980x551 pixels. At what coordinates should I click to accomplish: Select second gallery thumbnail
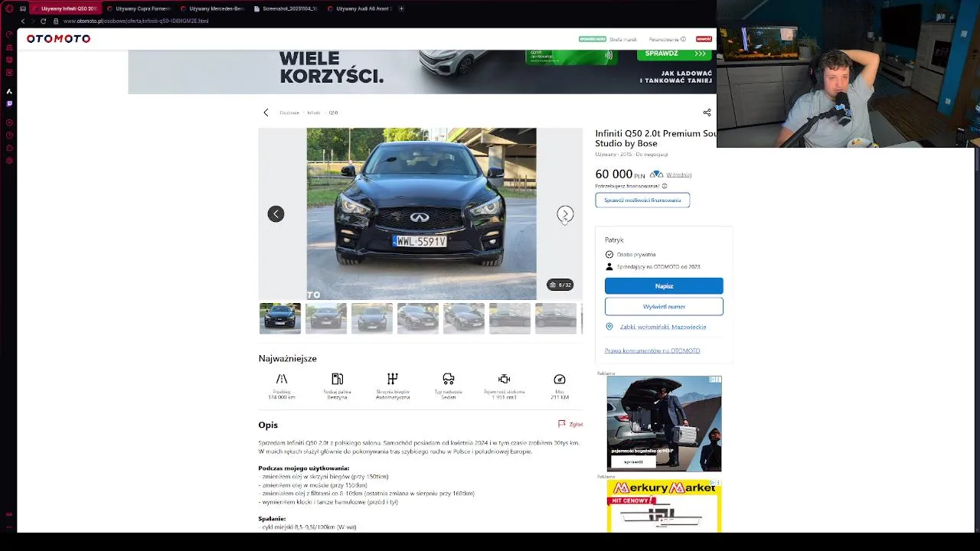click(x=326, y=318)
